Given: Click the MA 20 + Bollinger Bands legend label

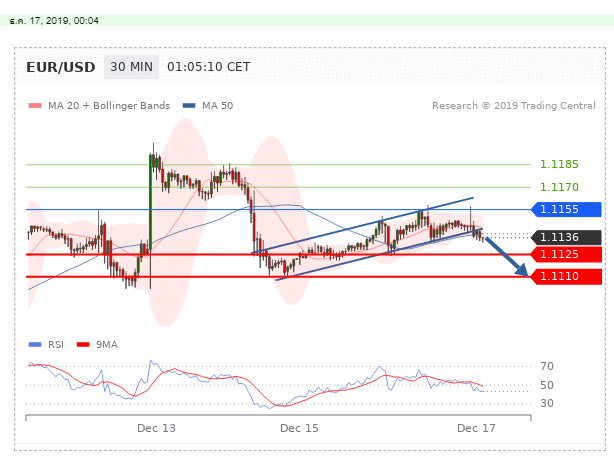Looking at the screenshot, I should click(109, 106).
